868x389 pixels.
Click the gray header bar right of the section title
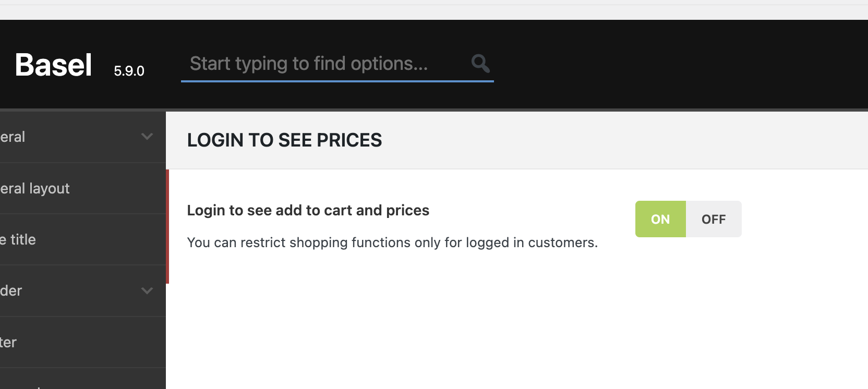pos(626,140)
